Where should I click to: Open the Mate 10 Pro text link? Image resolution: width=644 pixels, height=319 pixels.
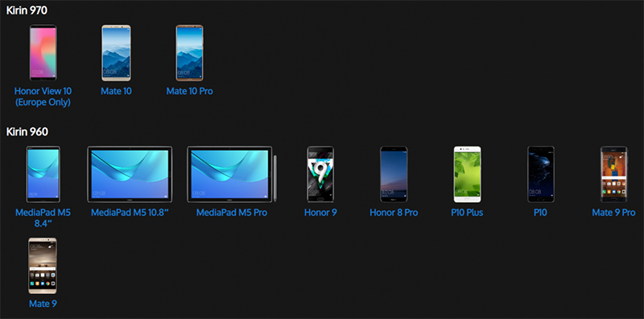189,91
